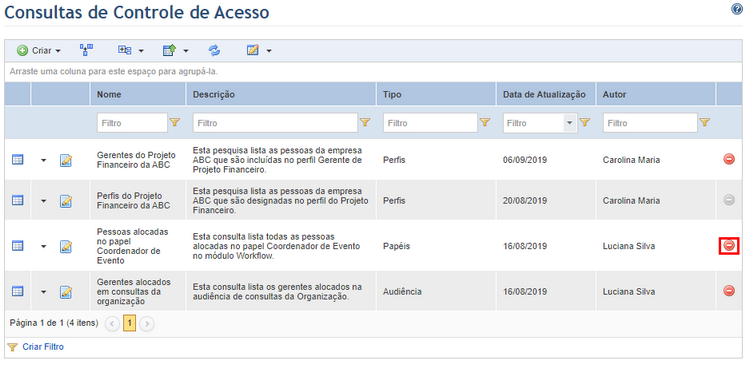Open the arrow next to expand-groups icon

click(x=141, y=51)
